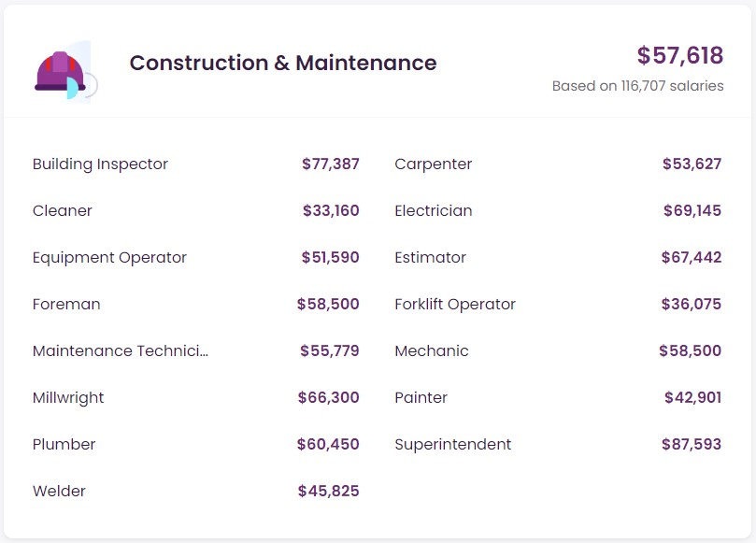Click the Forklift Operator job title
The width and height of the screenshot is (756, 543).
click(454, 305)
